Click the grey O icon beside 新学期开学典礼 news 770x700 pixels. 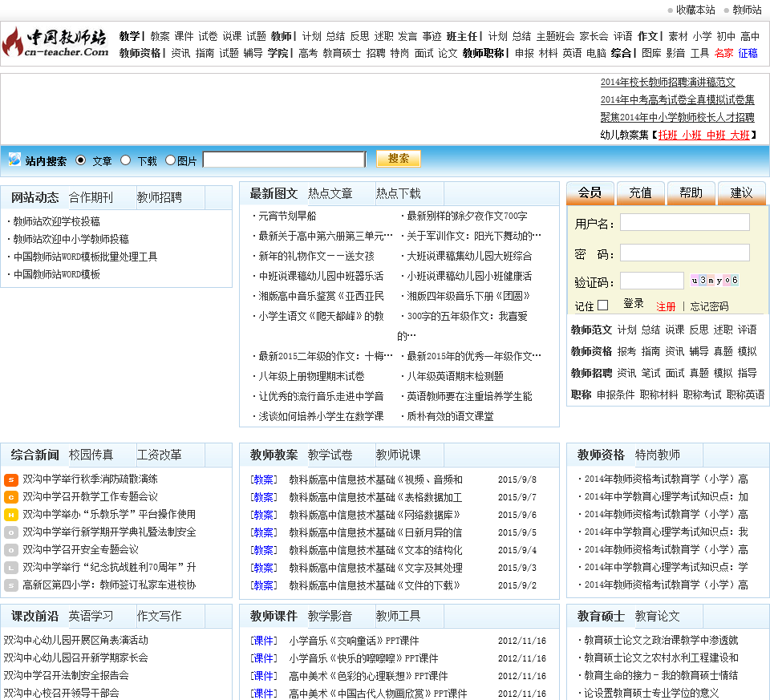point(10,532)
